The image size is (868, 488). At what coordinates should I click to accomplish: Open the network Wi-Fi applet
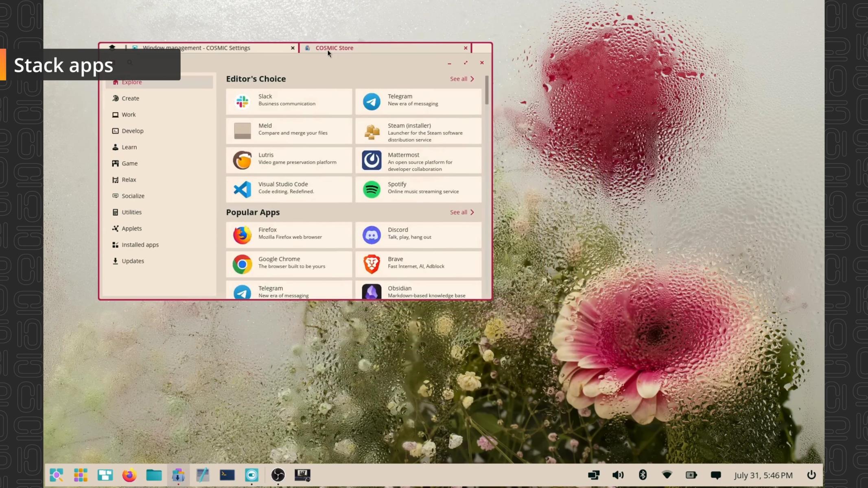point(667,475)
